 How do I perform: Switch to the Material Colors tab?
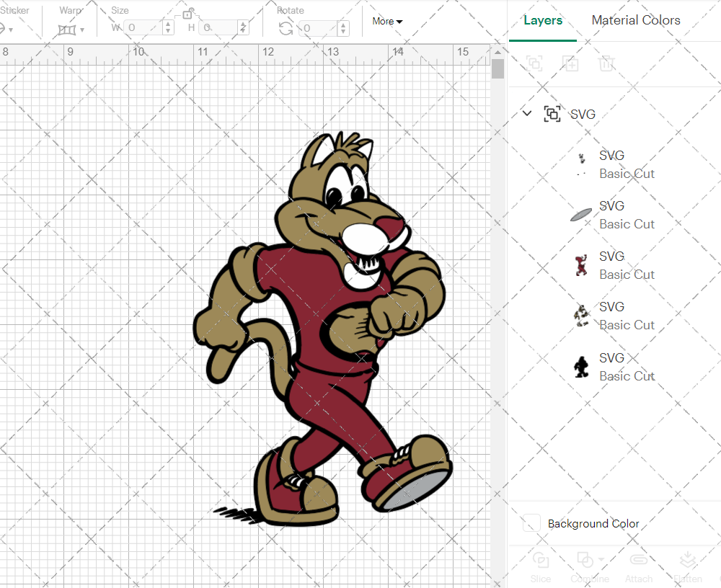tap(636, 19)
